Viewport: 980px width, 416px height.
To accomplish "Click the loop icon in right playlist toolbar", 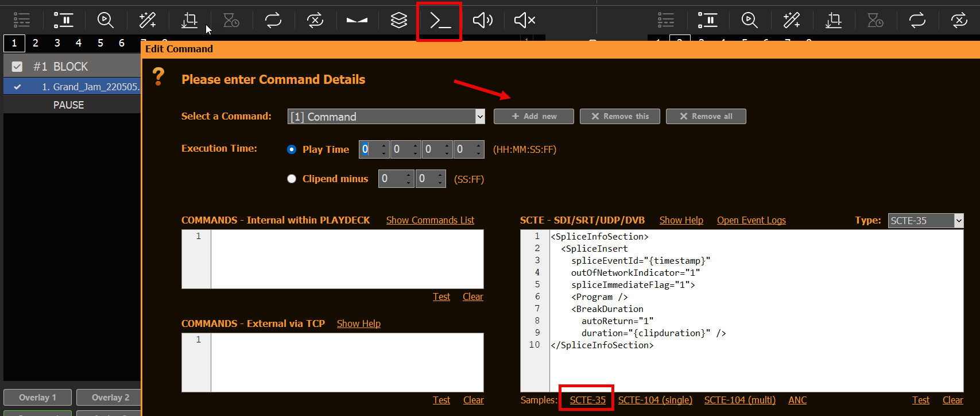I will 917,21.
